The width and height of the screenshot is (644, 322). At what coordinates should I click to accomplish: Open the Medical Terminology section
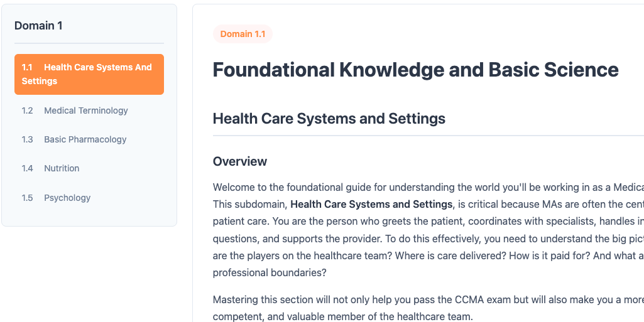coord(86,110)
